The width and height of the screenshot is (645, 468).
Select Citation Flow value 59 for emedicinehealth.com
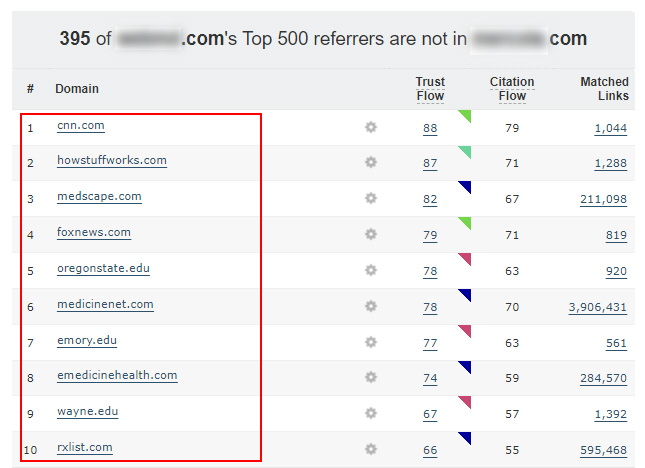click(x=512, y=378)
